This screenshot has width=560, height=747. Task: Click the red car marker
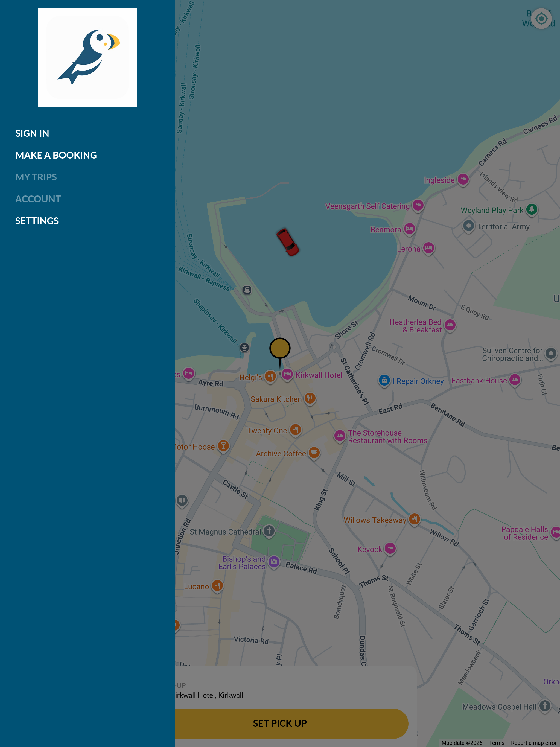(287, 242)
